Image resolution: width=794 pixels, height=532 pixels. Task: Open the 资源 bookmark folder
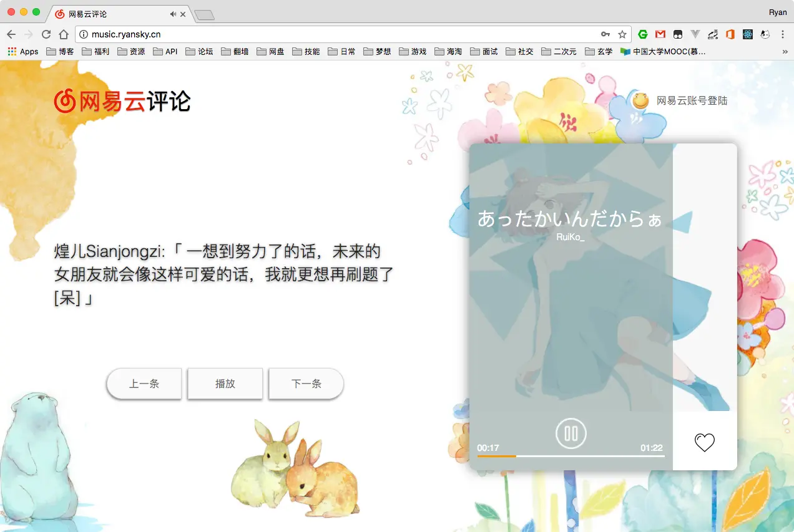pos(132,52)
